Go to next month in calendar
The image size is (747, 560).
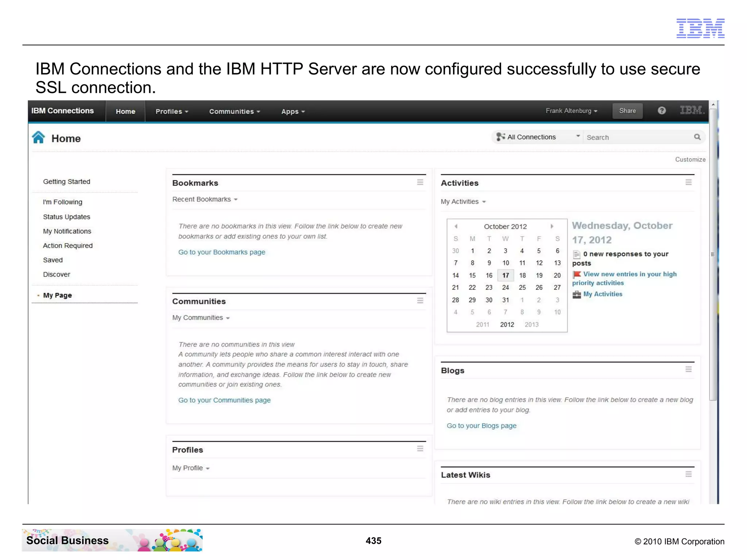[552, 226]
